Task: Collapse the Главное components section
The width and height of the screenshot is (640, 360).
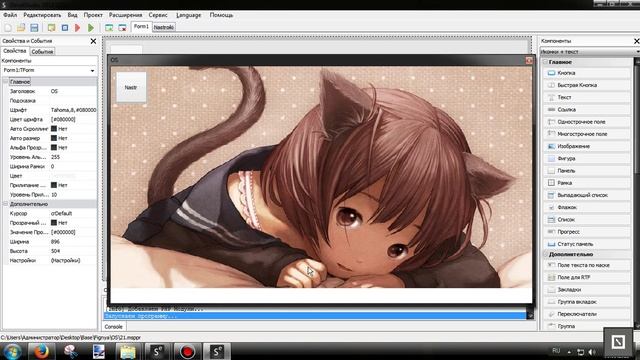Action: (x=545, y=62)
